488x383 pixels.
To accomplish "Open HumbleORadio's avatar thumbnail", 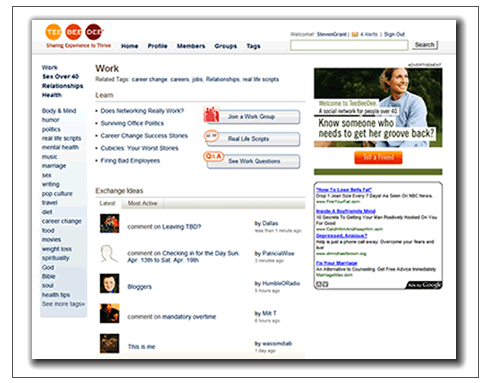I will coord(109,283).
